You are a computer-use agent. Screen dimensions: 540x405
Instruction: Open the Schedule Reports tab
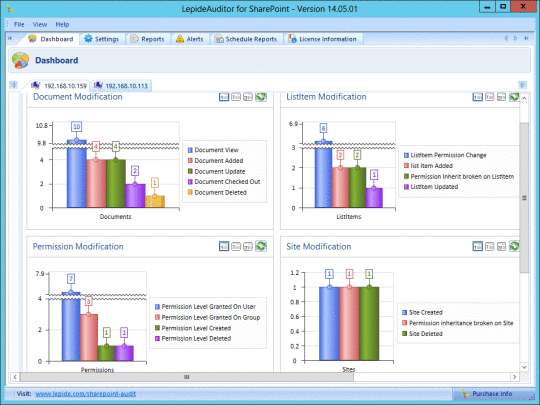[x=246, y=39]
